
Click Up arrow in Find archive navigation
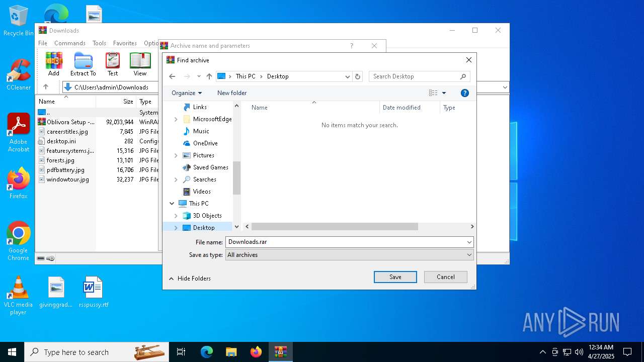[x=209, y=76]
